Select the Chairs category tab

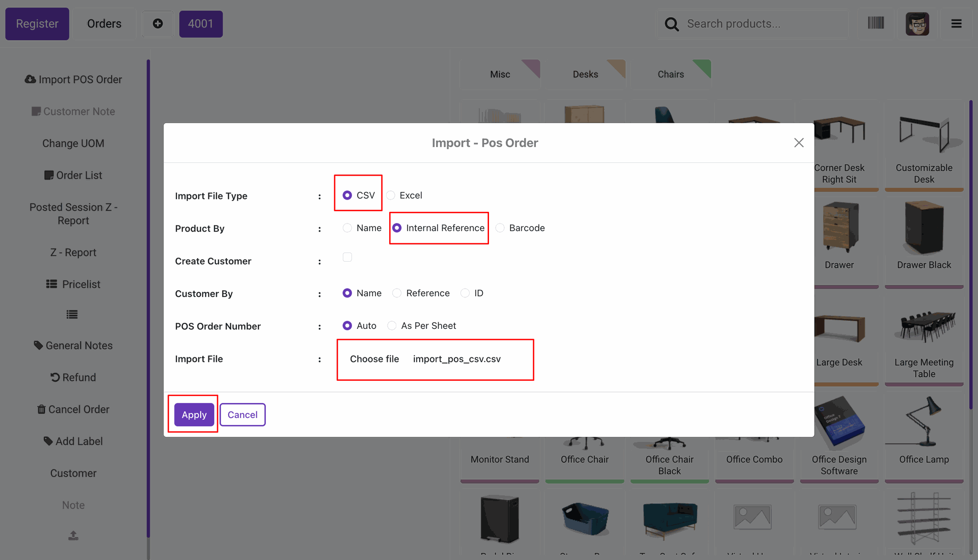pyautogui.click(x=671, y=74)
